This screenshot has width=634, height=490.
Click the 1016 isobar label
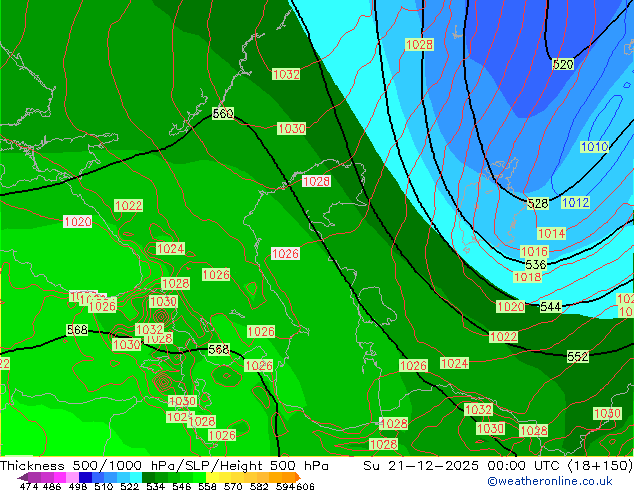coord(535,251)
